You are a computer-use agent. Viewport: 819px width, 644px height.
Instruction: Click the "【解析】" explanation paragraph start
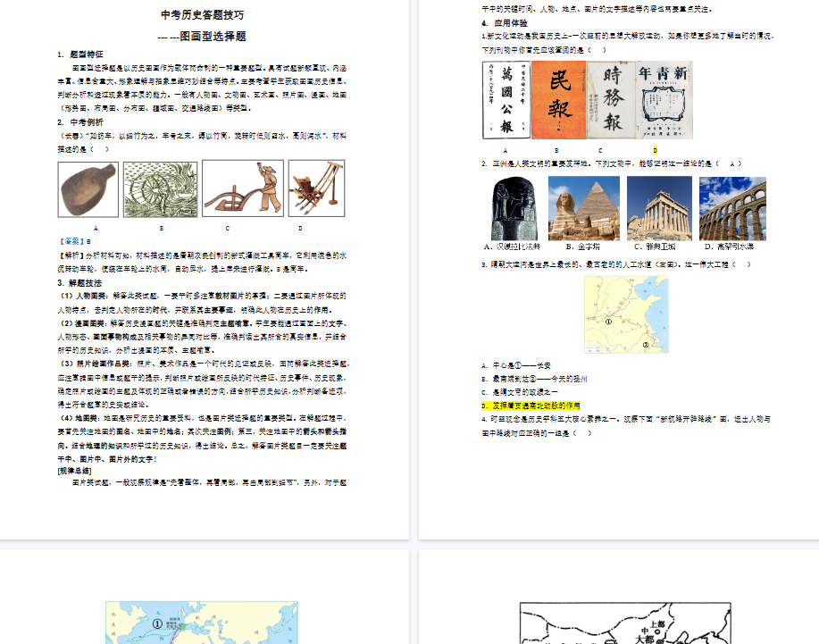(x=71, y=255)
